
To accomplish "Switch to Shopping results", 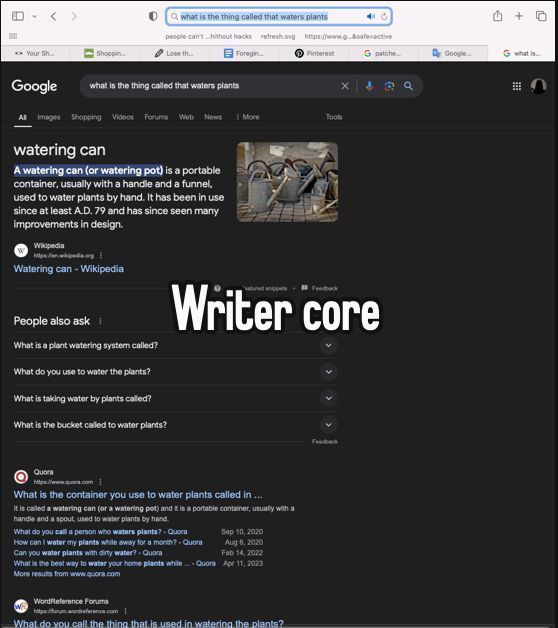I will point(86,117).
